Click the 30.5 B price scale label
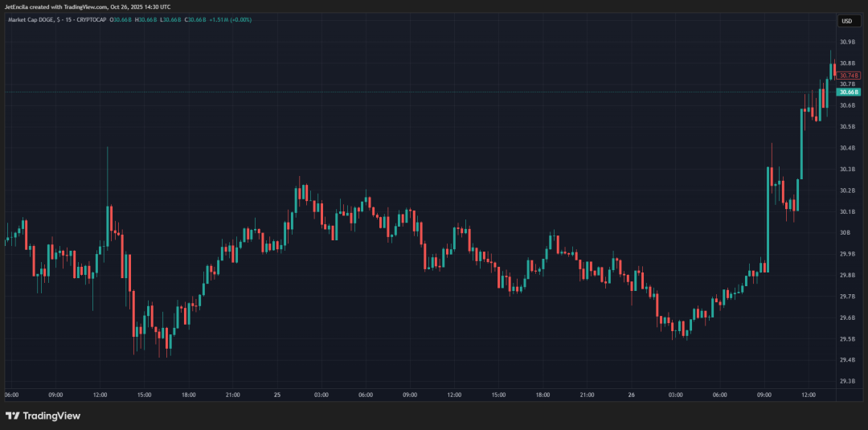Image resolution: width=868 pixels, height=430 pixels. coord(846,127)
